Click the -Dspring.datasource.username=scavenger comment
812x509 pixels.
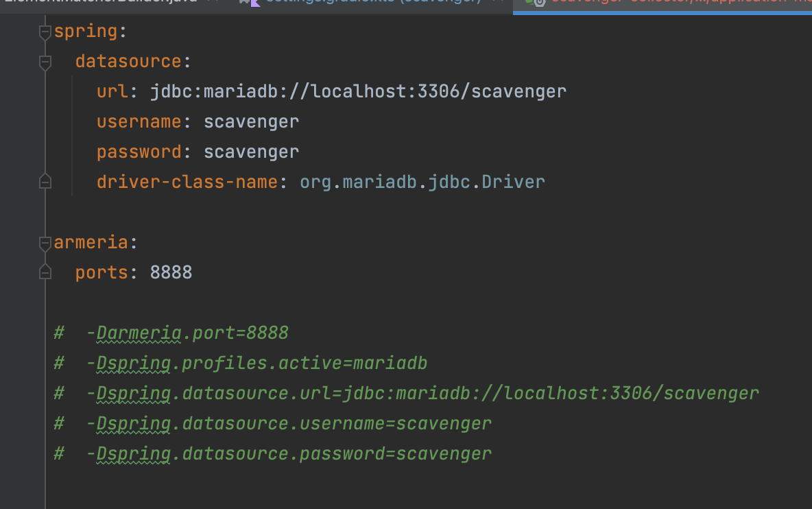point(289,423)
